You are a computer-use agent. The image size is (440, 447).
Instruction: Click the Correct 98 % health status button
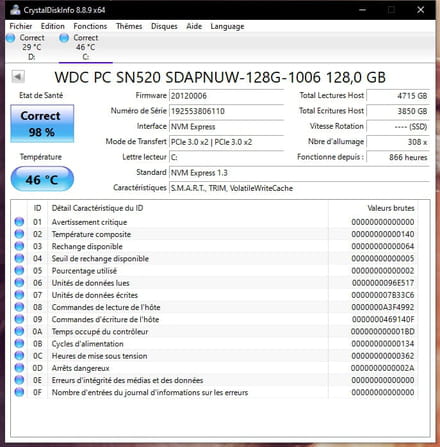(42, 124)
